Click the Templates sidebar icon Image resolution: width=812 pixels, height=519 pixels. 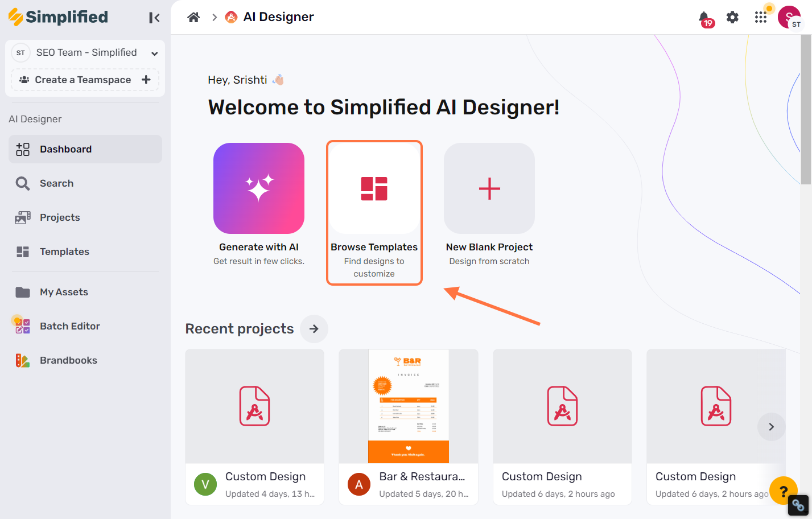click(x=23, y=252)
